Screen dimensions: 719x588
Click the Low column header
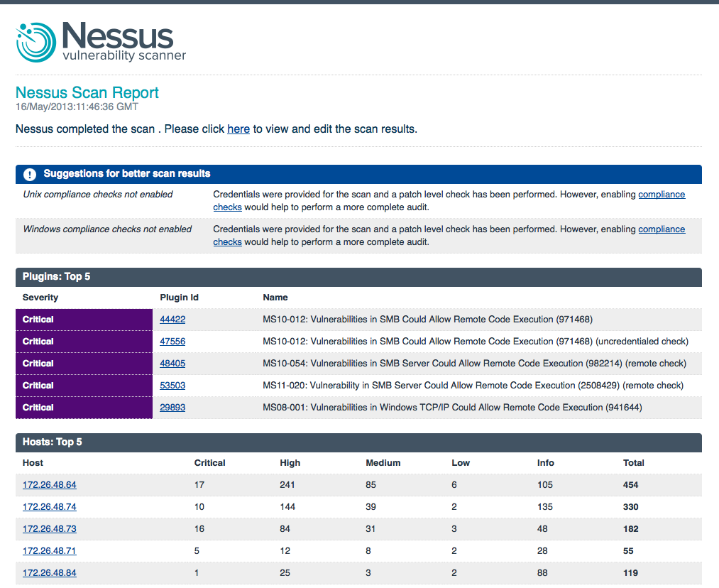[461, 463]
